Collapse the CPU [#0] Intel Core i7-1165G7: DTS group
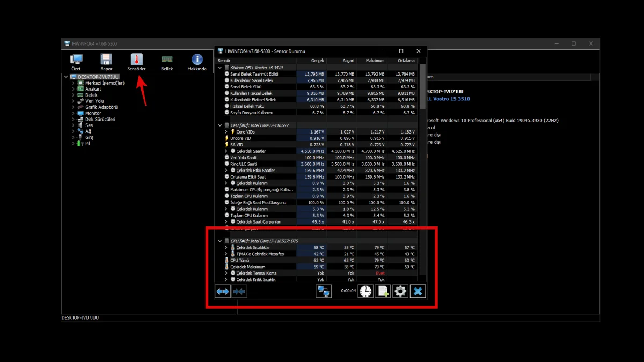 click(x=220, y=241)
